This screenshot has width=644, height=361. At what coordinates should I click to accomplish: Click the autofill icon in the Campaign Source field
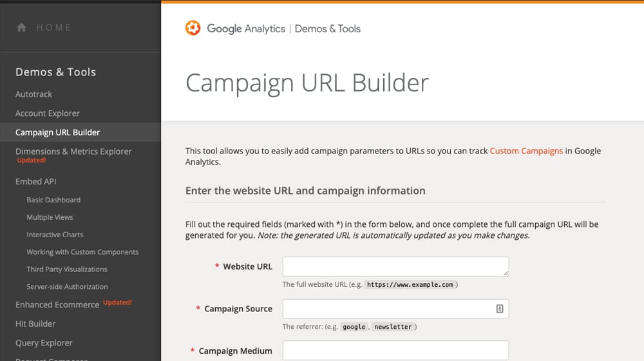(500, 309)
